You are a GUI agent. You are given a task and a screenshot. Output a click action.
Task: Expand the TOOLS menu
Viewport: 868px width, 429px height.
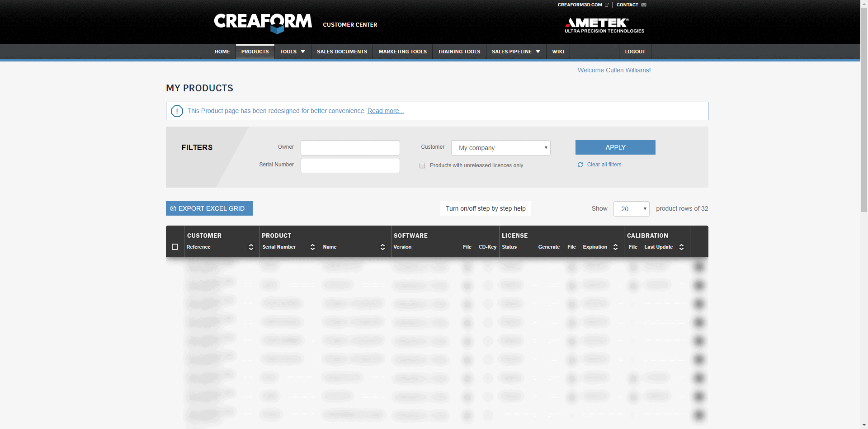coord(292,52)
